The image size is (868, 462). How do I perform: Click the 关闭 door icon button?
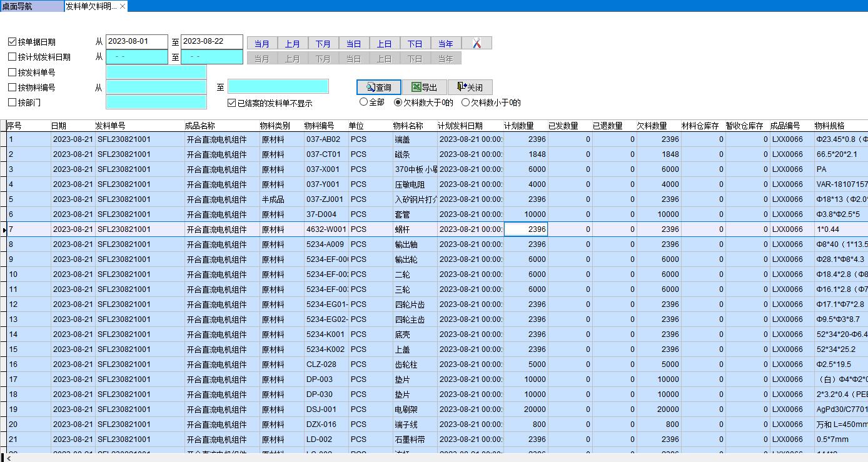click(x=470, y=88)
